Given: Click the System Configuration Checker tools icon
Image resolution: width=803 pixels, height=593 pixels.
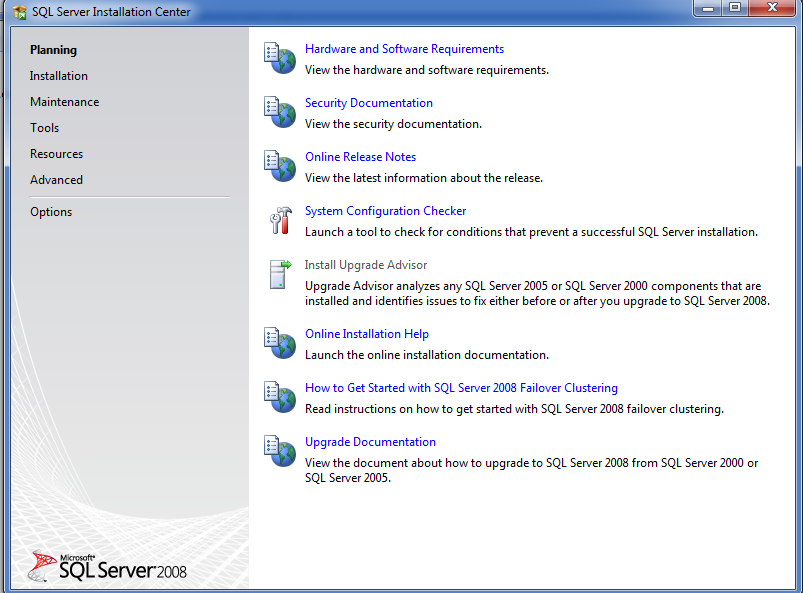Looking at the screenshot, I should (281, 220).
